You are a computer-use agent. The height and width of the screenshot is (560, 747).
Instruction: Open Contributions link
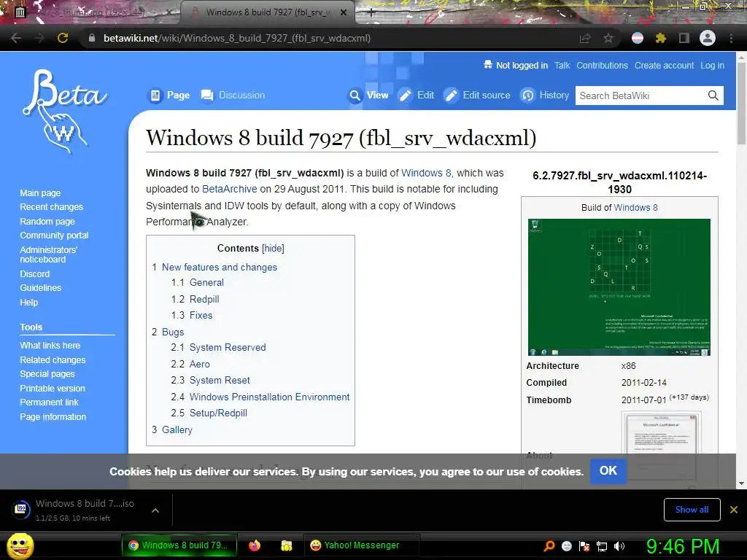(602, 66)
